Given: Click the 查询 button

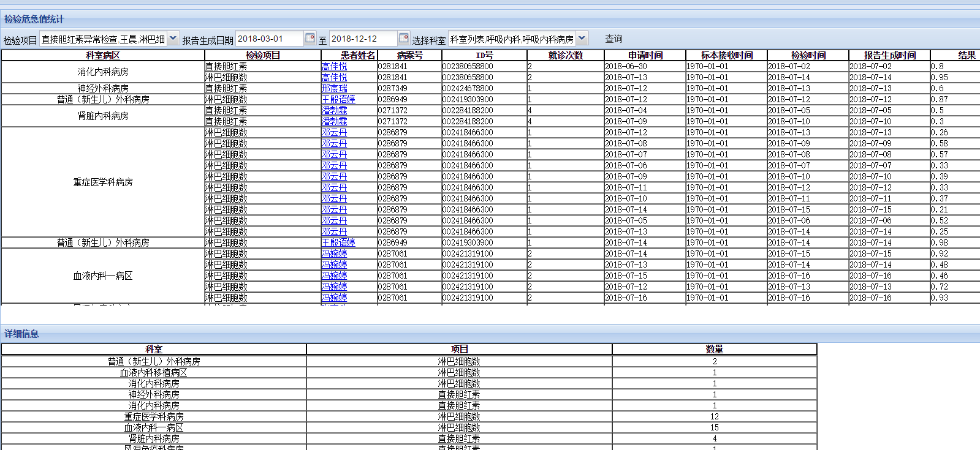Looking at the screenshot, I should (613, 39).
